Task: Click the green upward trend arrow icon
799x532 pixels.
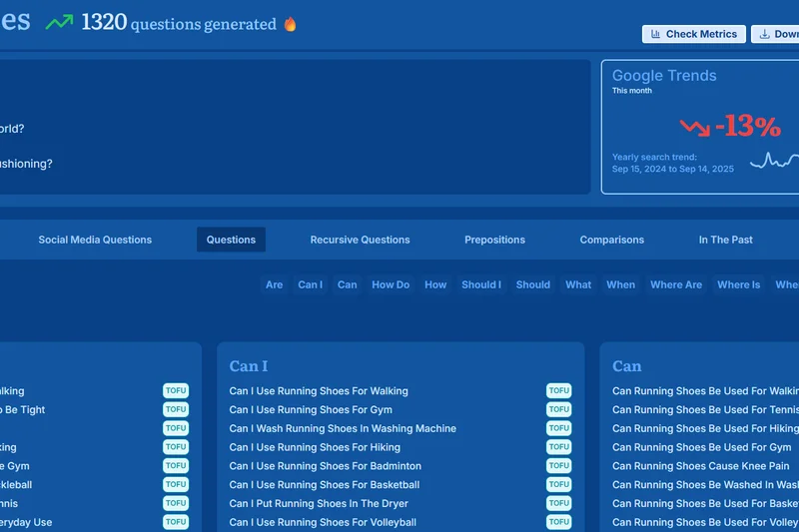Action: (x=59, y=22)
